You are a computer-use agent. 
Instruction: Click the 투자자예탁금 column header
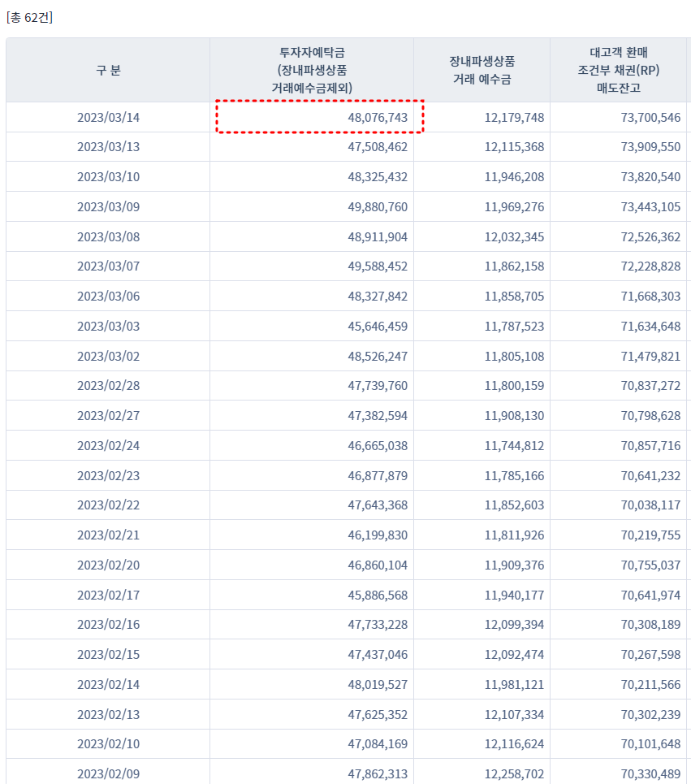(312, 70)
